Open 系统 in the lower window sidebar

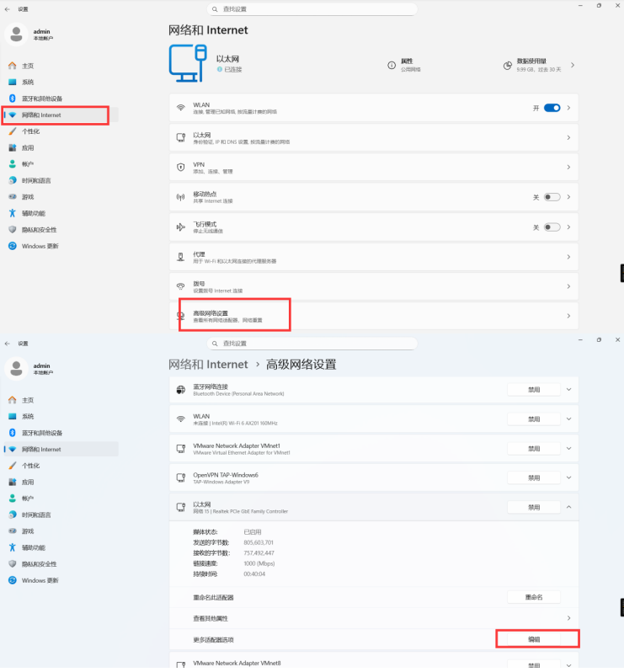[x=61, y=416]
